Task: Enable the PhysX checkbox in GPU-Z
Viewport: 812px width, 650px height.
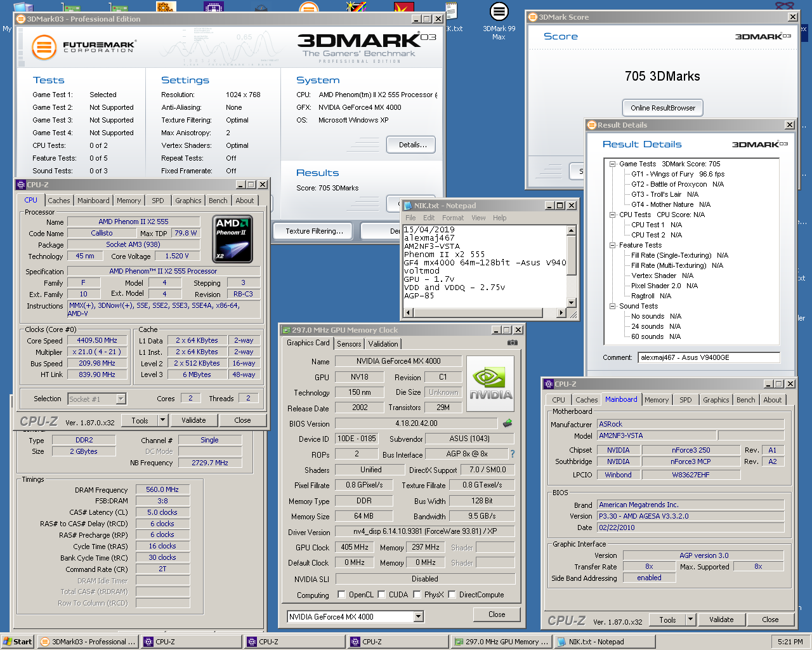Action: [x=417, y=595]
